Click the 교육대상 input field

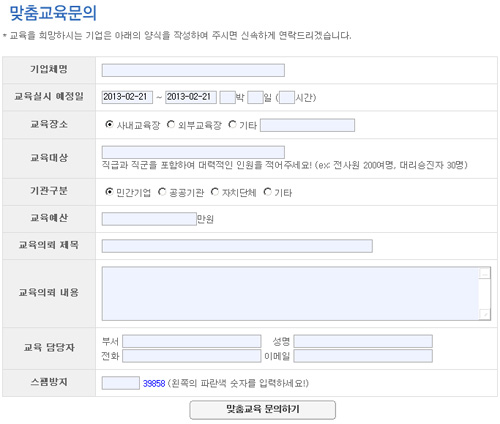click(193, 152)
